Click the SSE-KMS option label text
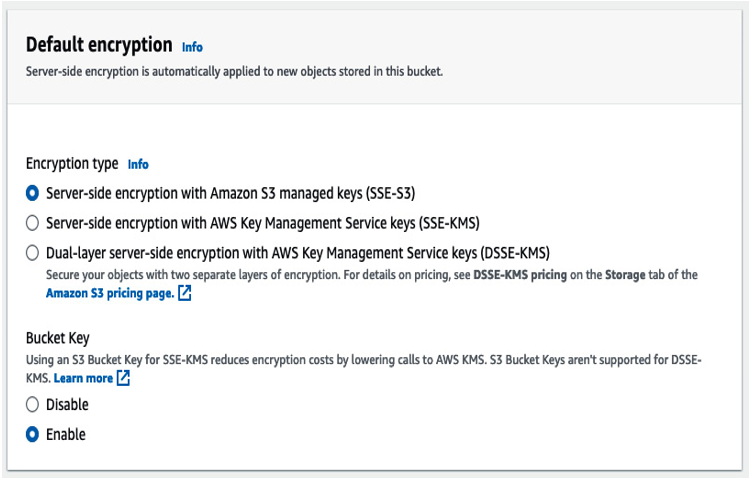 [x=263, y=223]
